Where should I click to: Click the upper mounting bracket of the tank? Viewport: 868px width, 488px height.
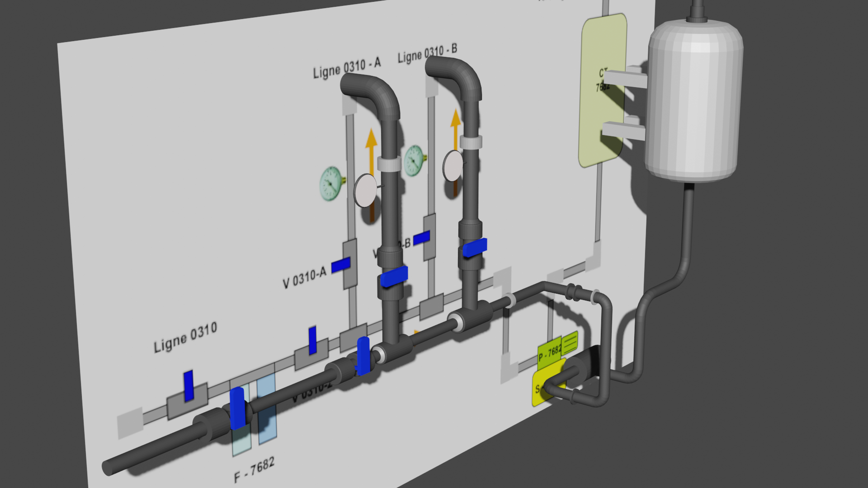(x=626, y=78)
